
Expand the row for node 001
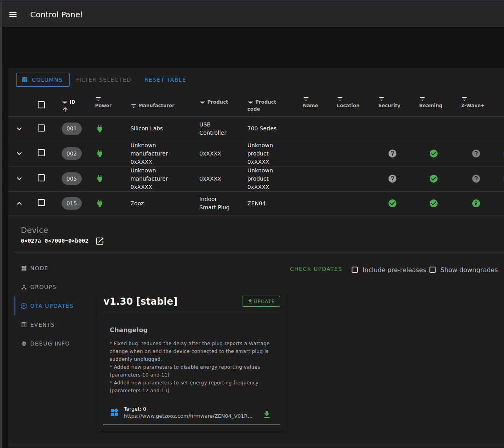[19, 128]
